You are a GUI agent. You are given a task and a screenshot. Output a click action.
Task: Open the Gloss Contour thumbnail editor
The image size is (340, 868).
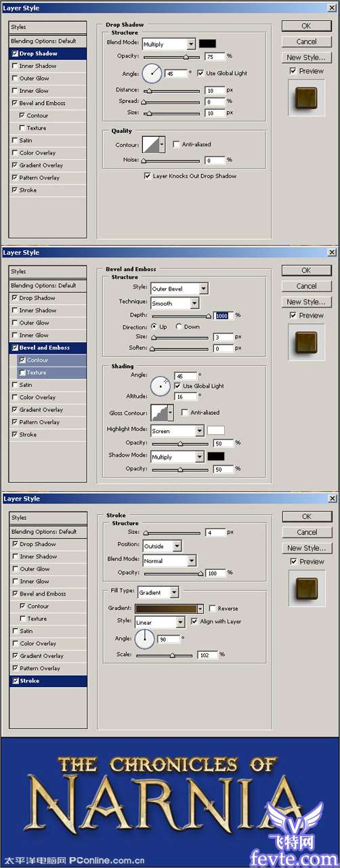[x=158, y=413]
